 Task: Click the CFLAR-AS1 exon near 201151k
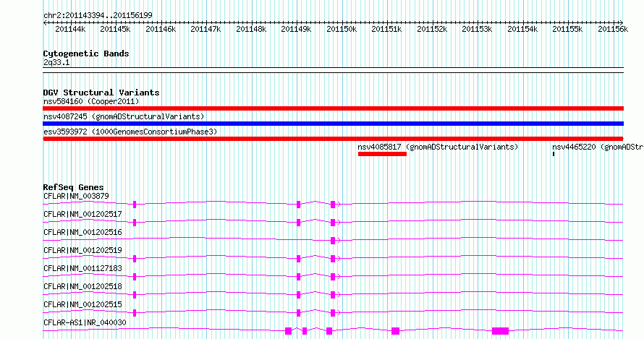(396, 331)
